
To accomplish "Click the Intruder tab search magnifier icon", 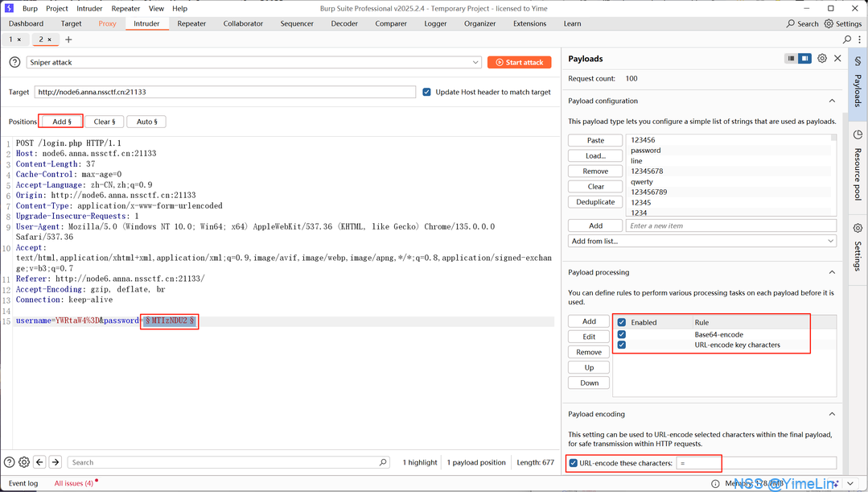I will (x=847, y=39).
